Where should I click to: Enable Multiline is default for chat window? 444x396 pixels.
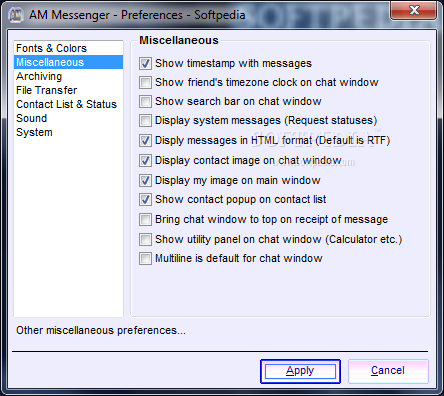click(x=145, y=258)
